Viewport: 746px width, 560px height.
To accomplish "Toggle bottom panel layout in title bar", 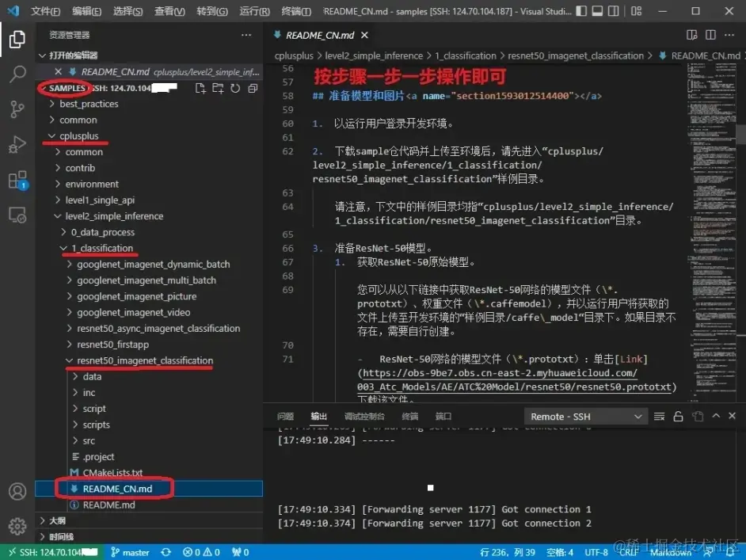I will 597,11.
